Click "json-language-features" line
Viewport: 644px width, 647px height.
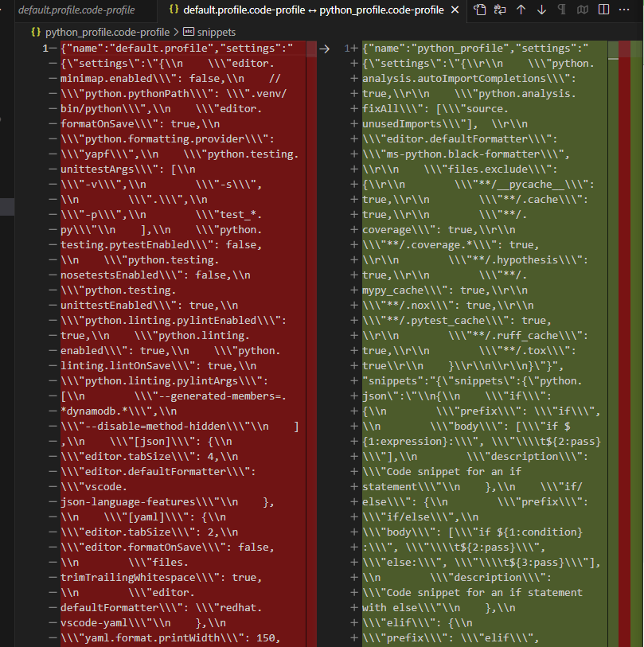click(167, 501)
